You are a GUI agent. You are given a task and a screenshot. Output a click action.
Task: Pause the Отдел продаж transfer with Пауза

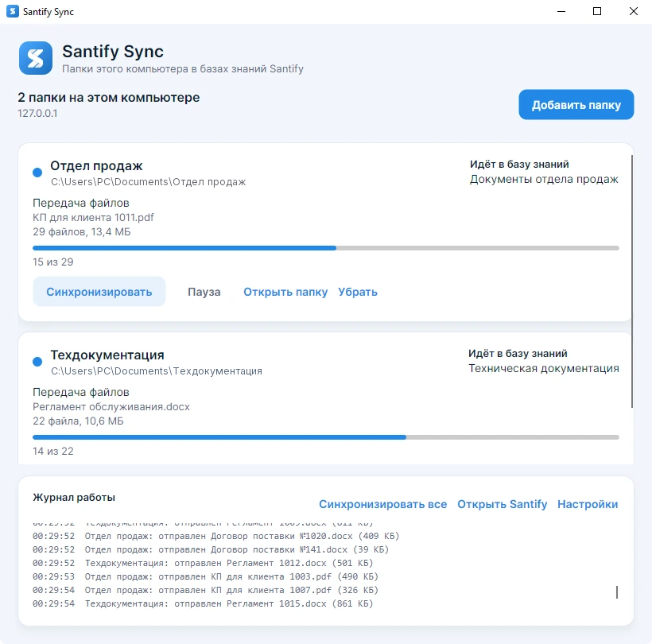pos(204,292)
